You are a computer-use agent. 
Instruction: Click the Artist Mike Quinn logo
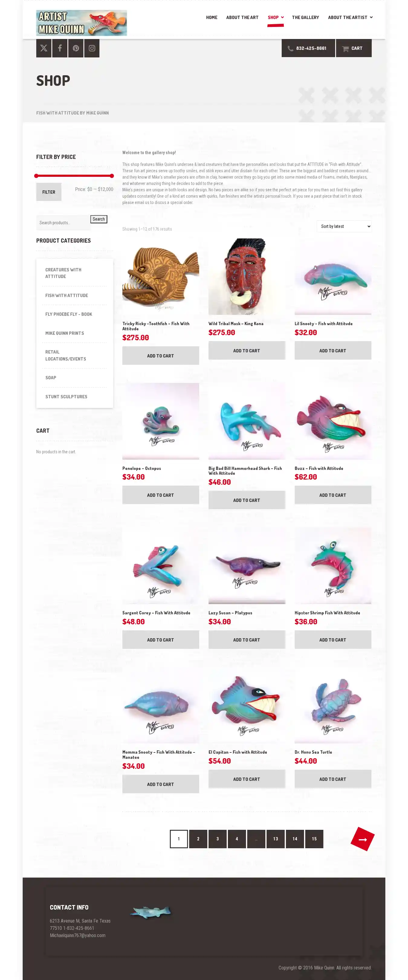coord(81,23)
